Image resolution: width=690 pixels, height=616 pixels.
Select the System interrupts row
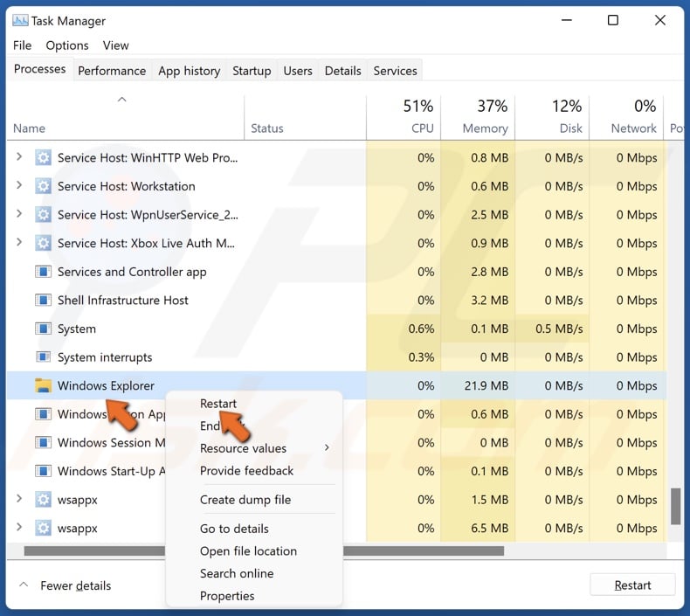click(336, 357)
